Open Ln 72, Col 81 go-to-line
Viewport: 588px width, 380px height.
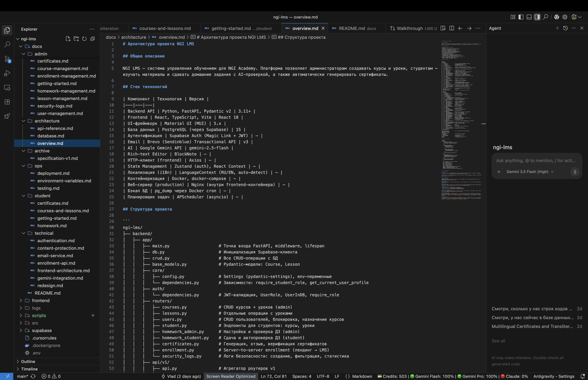pos(274,376)
